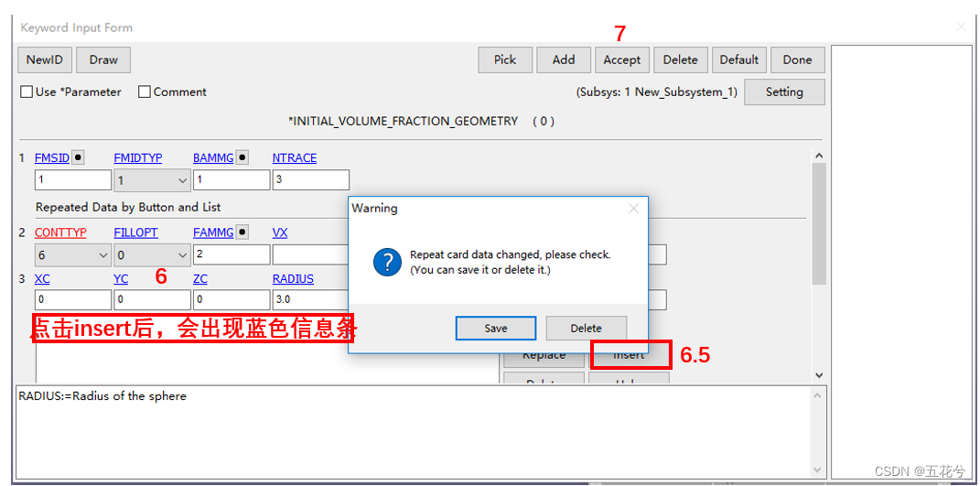
Task: Click Delete in the Warning dialog
Action: pos(587,329)
